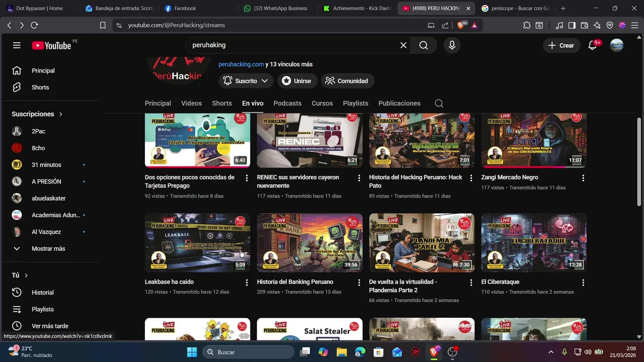Switch to the Shorts channel tab
Image resolution: width=644 pixels, height=362 pixels.
tap(222, 103)
